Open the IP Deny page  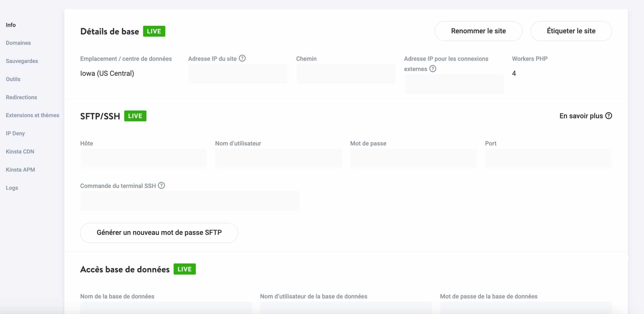point(15,133)
